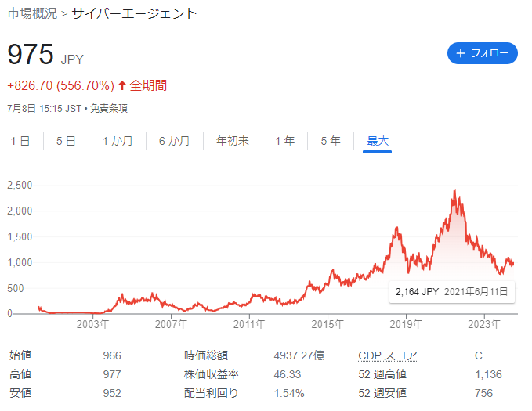The height and width of the screenshot is (411, 532).
Task: Click the 配当利回り dividend yield label
Action: (211, 393)
